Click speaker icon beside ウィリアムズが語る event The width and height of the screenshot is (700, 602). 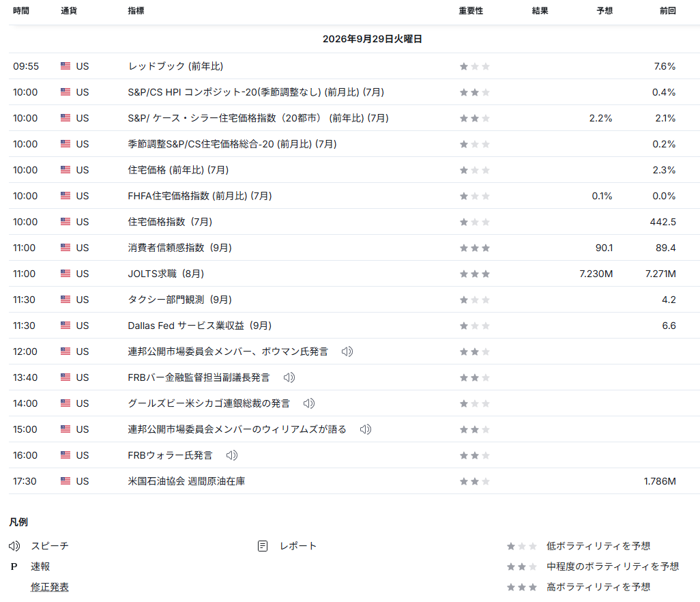(366, 429)
